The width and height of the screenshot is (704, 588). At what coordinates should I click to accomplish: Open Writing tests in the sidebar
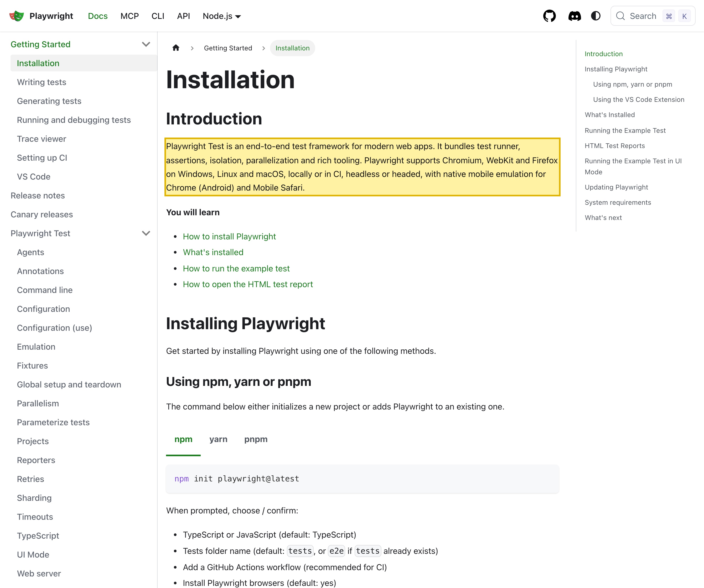tap(42, 82)
